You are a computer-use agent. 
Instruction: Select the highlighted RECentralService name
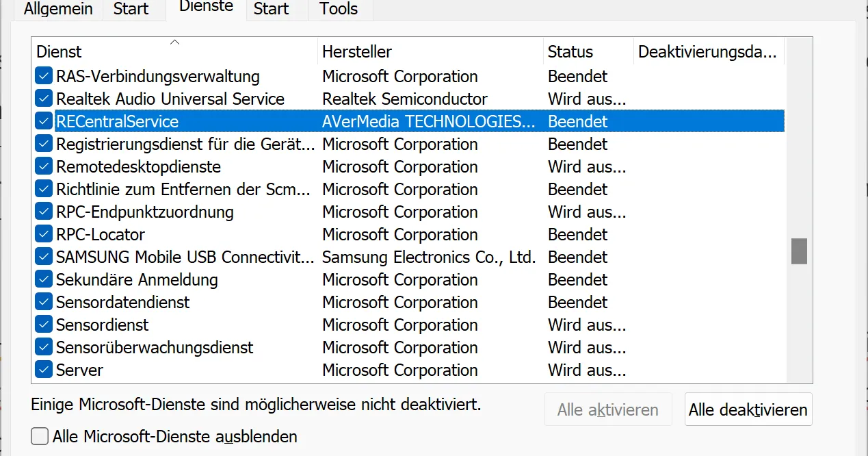[x=117, y=121]
